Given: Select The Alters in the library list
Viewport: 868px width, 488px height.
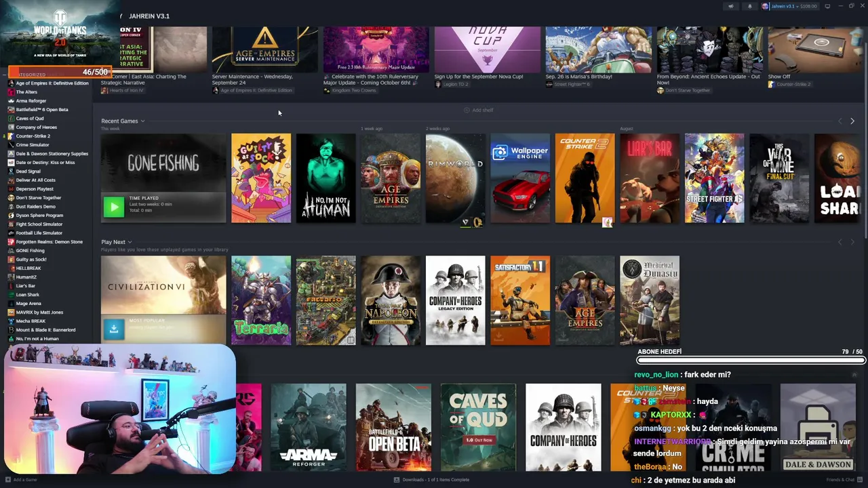Looking at the screenshot, I should click(26, 92).
